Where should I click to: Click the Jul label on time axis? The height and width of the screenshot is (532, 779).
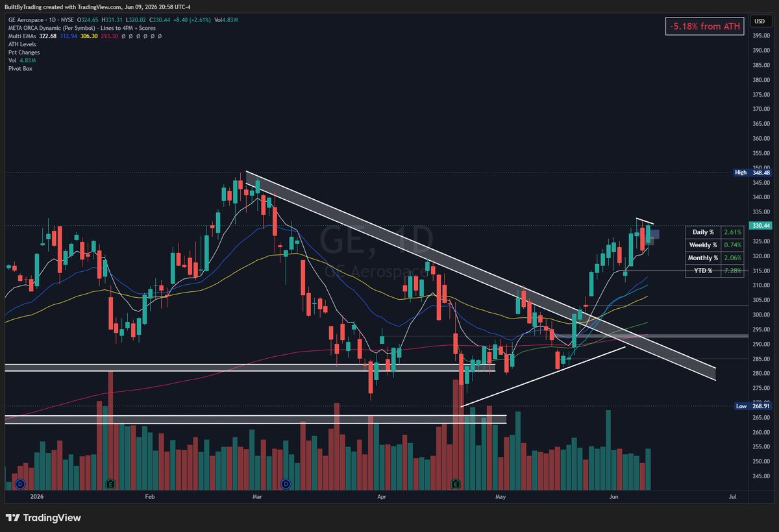click(x=732, y=497)
